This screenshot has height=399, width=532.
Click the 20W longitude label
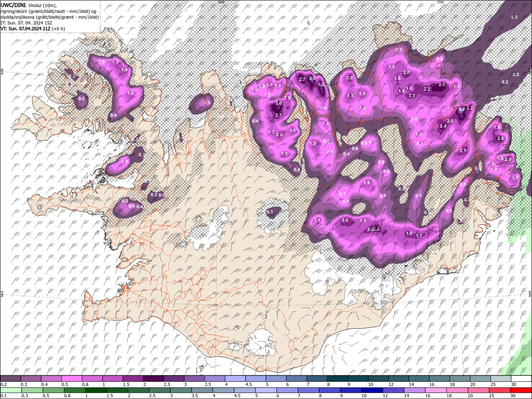[221, 2]
